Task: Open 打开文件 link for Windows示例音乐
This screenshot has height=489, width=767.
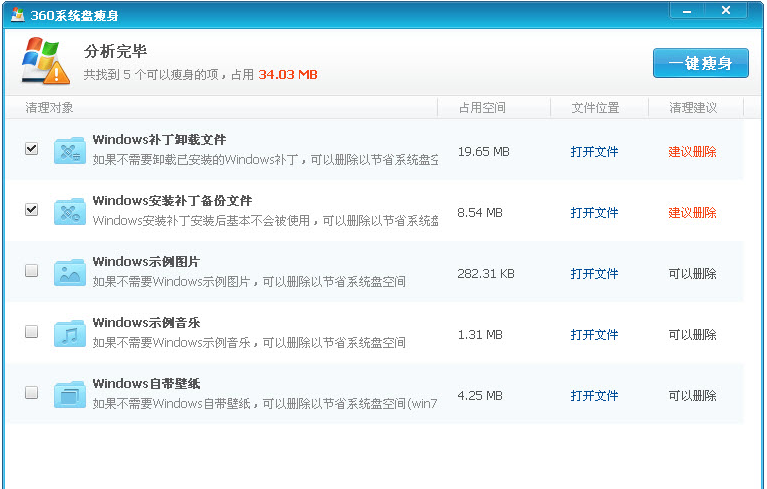Action: click(594, 334)
